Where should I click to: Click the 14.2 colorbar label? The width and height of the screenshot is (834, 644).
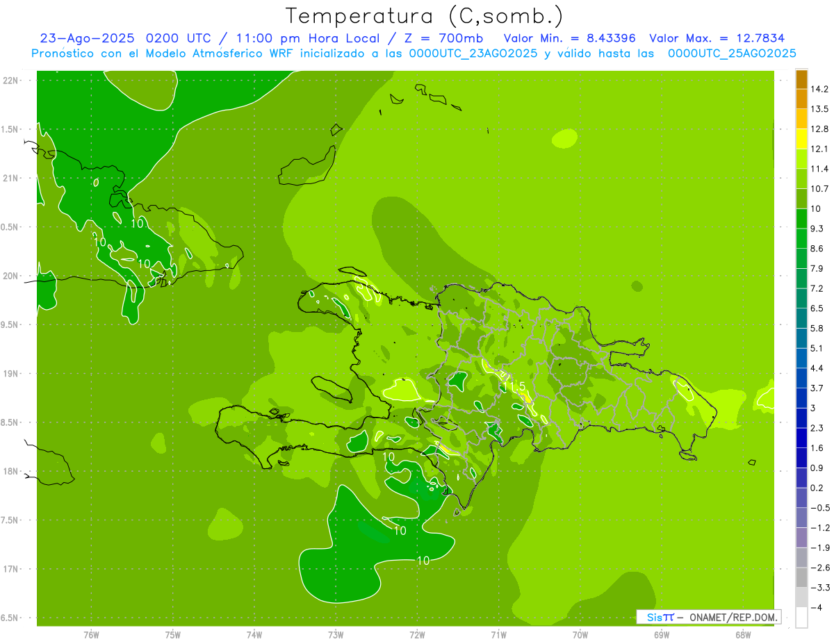819,89
